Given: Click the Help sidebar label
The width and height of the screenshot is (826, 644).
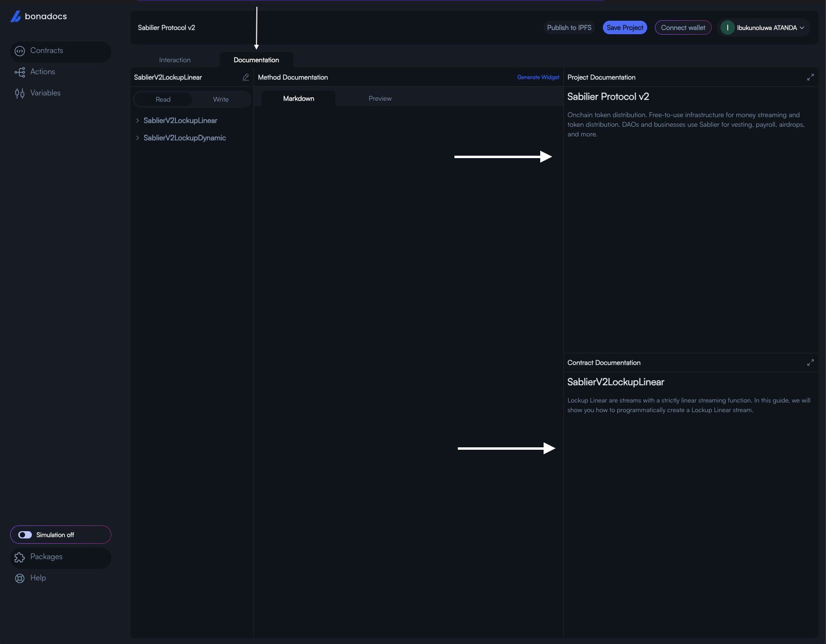Looking at the screenshot, I should [x=38, y=578].
